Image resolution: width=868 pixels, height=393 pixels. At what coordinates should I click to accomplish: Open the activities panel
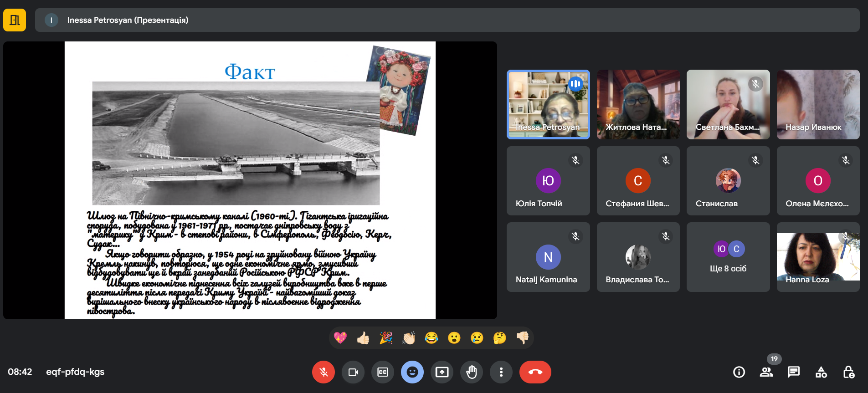(821, 372)
